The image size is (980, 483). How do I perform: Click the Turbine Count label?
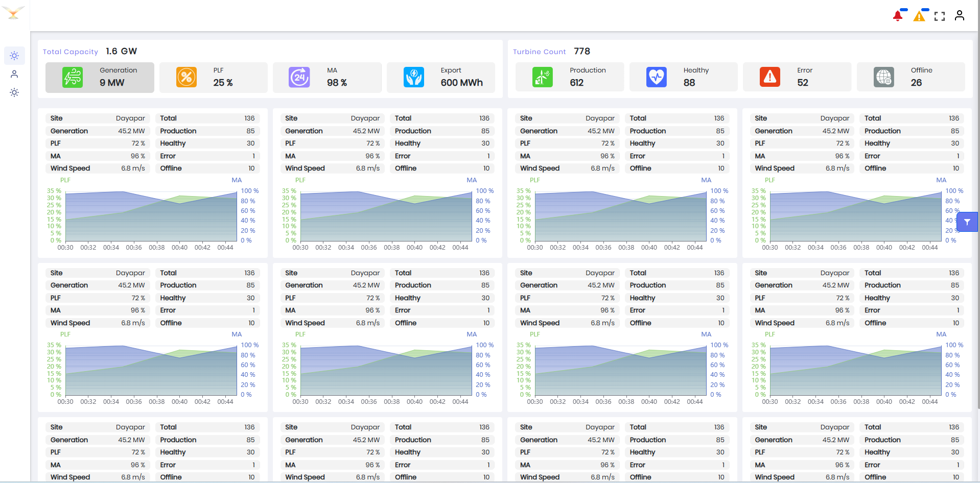(x=540, y=52)
